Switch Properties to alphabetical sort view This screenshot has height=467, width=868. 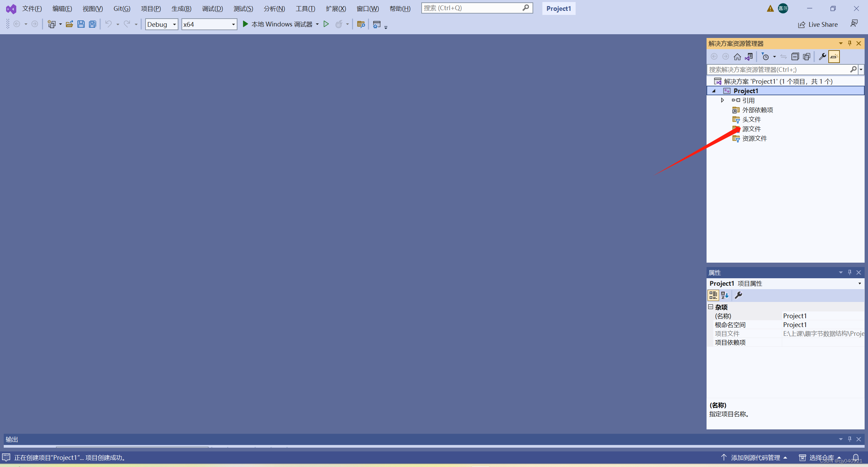click(x=725, y=295)
